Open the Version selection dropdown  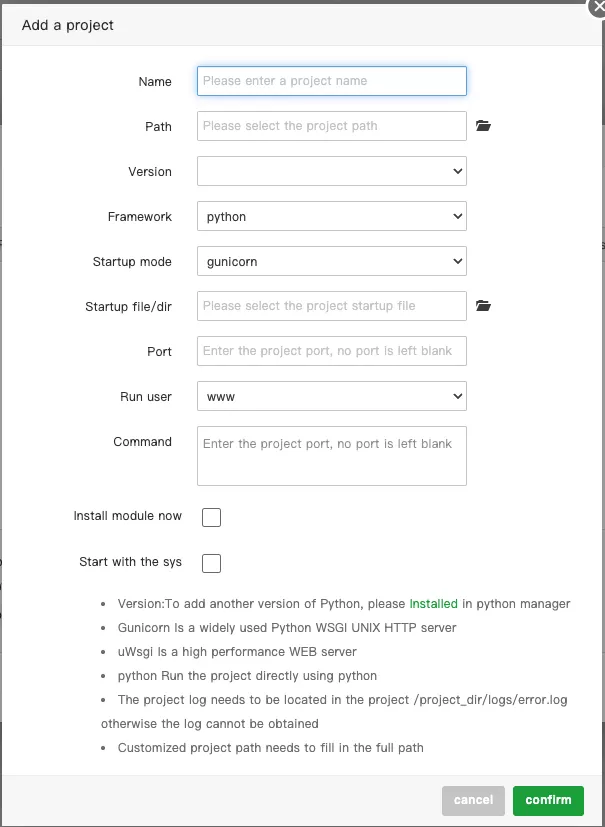click(331, 170)
